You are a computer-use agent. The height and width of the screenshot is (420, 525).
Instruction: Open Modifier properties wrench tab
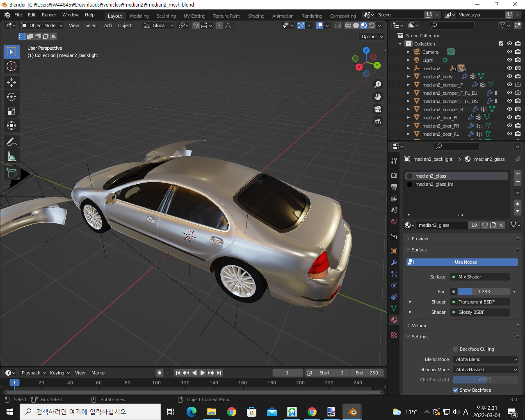tap(394, 262)
